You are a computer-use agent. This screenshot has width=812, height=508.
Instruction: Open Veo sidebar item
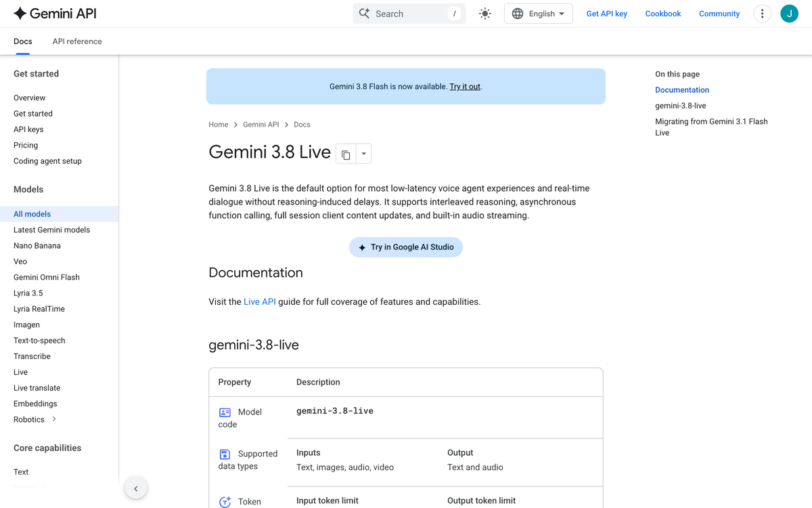tap(20, 261)
